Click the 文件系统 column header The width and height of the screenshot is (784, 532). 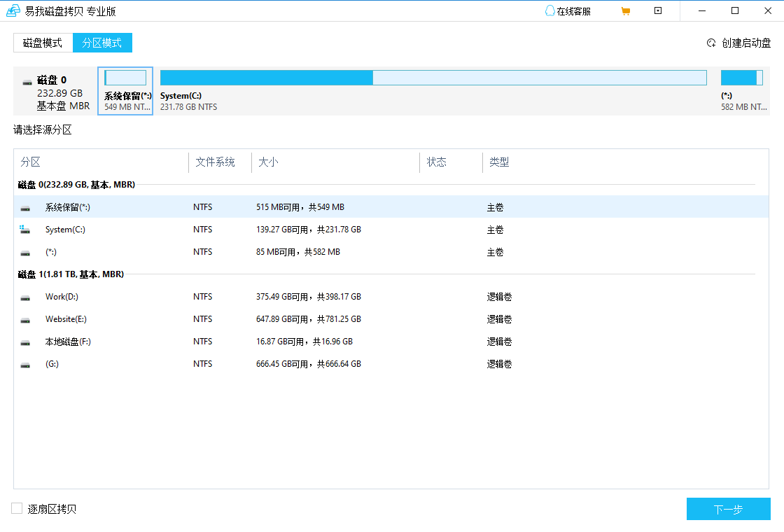point(215,162)
